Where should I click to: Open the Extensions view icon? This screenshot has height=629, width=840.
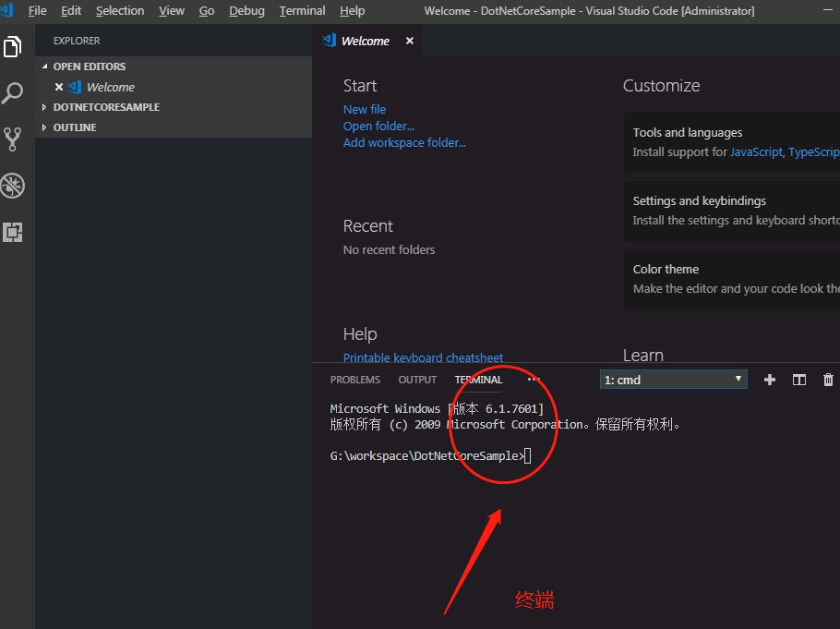pos(13,232)
